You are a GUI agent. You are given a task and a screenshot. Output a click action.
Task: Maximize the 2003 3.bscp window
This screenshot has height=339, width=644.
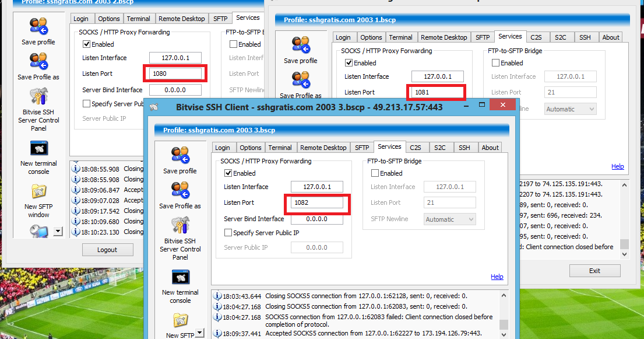(482, 106)
